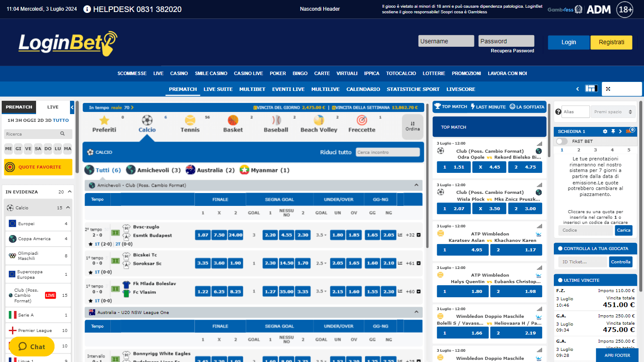Open live pitch tracker for Bicskei Tc match
This screenshot has width=644, height=362.
tap(115, 261)
